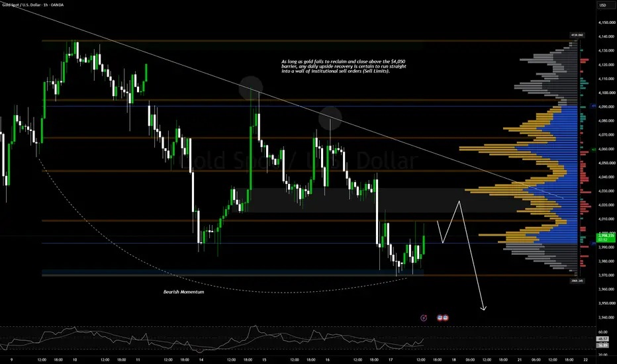This screenshot has height=364, width=617.
Task: Select the 4138.060 volume profile high label
Action: [577, 35]
